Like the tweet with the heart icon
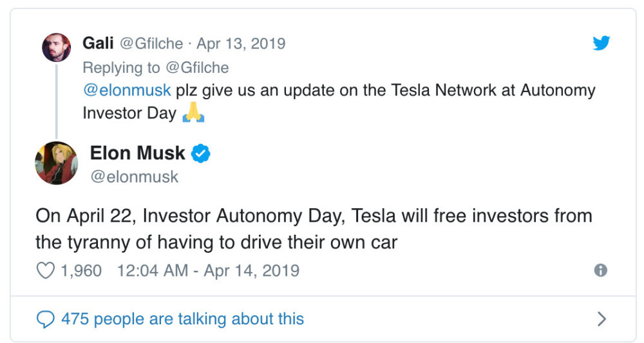644x343 pixels. pos(46,271)
